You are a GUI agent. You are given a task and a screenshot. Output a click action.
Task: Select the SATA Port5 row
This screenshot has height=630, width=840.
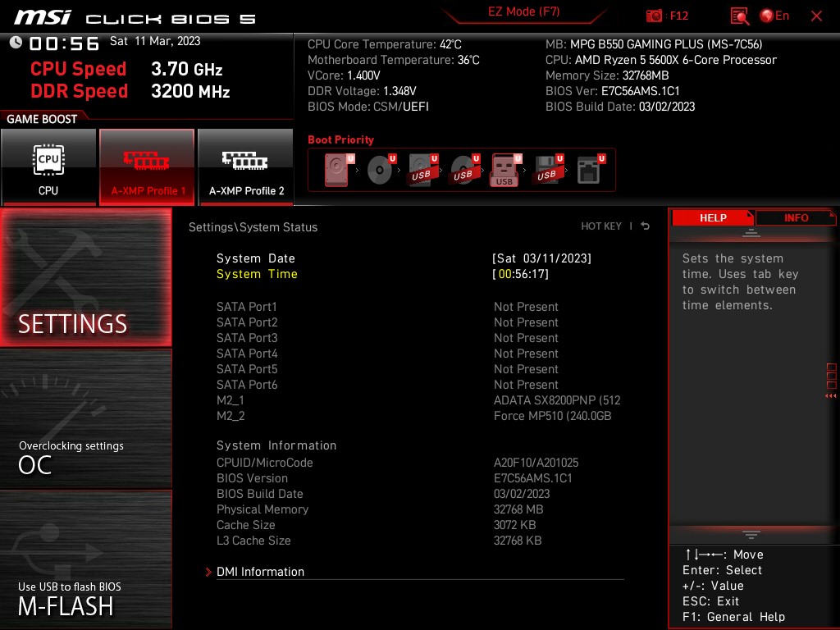tap(387, 368)
